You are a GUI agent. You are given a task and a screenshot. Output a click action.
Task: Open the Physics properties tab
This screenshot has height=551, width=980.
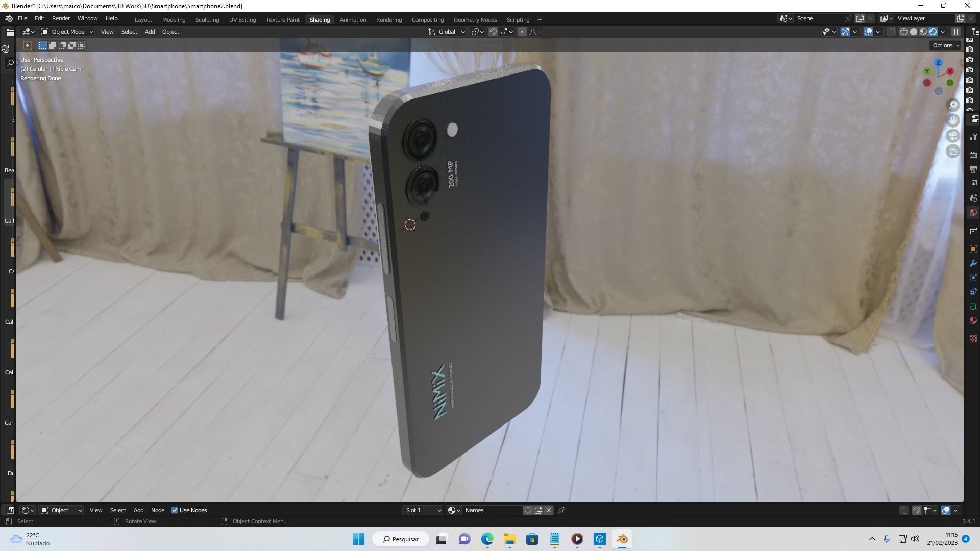point(973,278)
